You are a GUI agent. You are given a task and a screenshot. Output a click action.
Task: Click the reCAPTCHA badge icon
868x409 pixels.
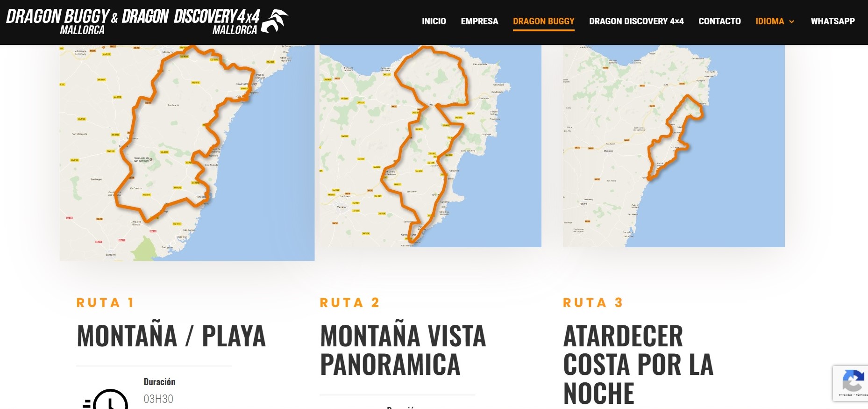pos(852,380)
